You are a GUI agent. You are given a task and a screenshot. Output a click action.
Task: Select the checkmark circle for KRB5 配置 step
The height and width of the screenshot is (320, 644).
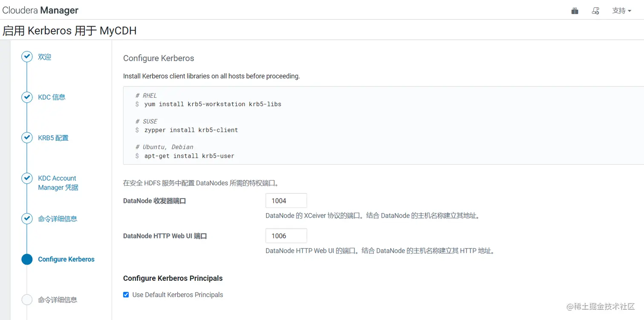(27, 138)
